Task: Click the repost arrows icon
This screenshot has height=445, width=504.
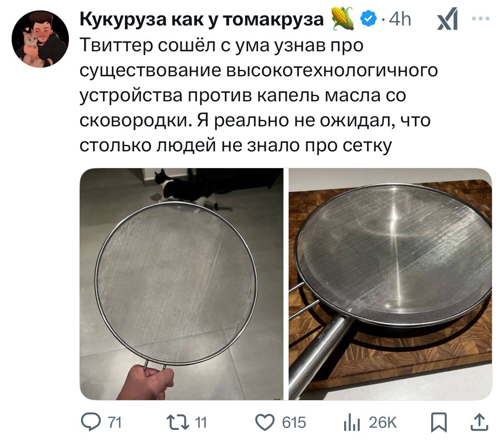Action: [x=178, y=422]
